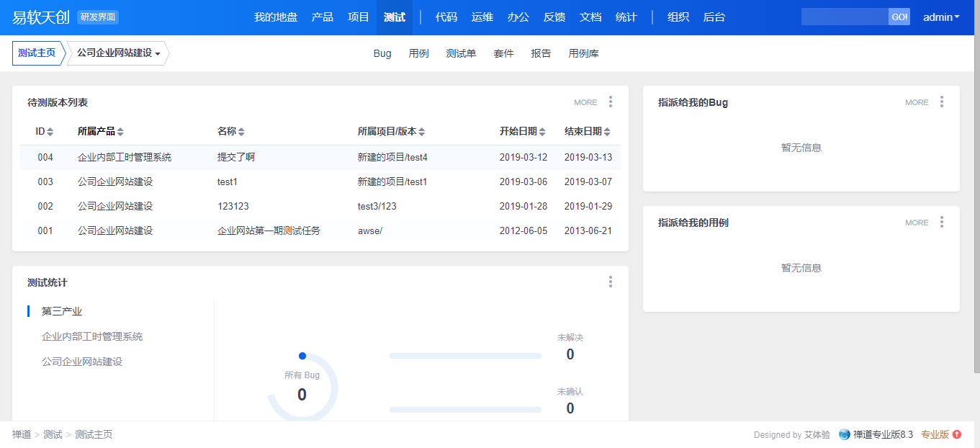980x448 pixels.
Task: Click the 研发界面 interface switch label
Action: pyautogui.click(x=97, y=17)
